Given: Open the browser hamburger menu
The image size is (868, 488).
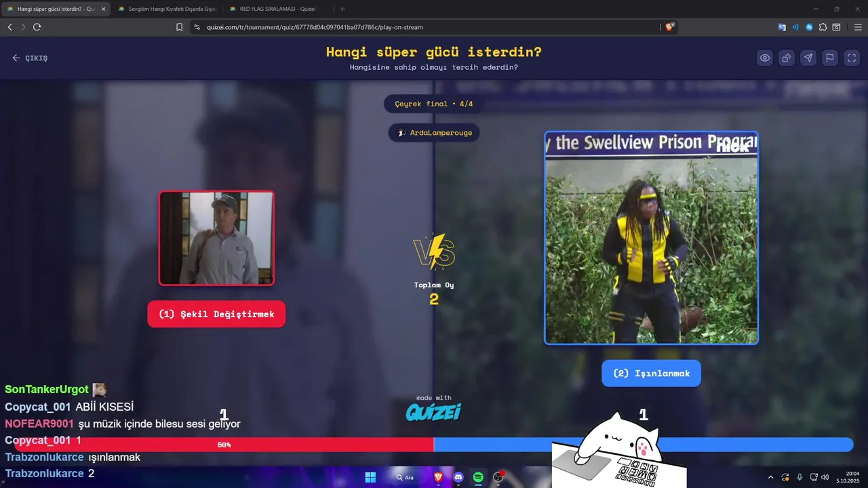Looking at the screenshot, I should (858, 27).
